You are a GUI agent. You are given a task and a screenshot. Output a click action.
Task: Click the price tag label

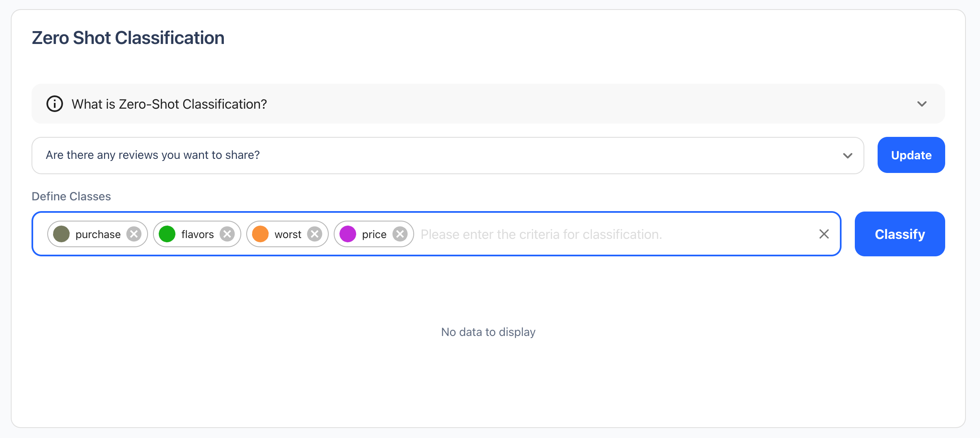[x=374, y=234]
